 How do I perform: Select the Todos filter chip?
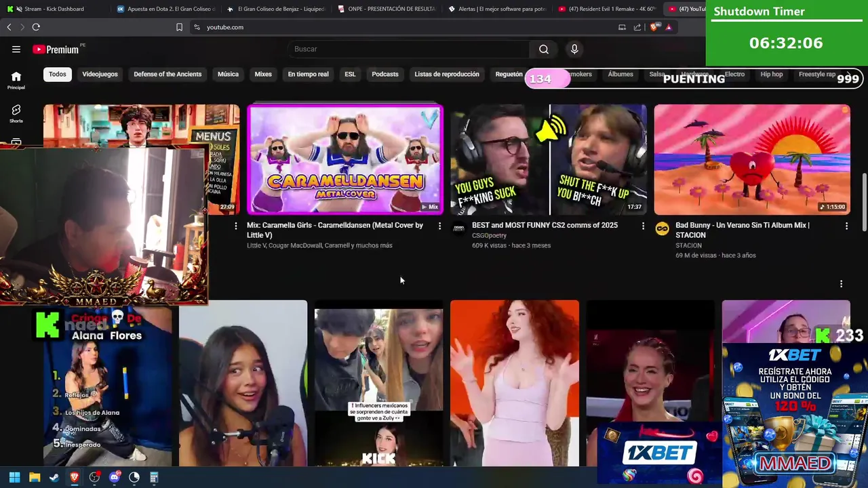click(58, 74)
